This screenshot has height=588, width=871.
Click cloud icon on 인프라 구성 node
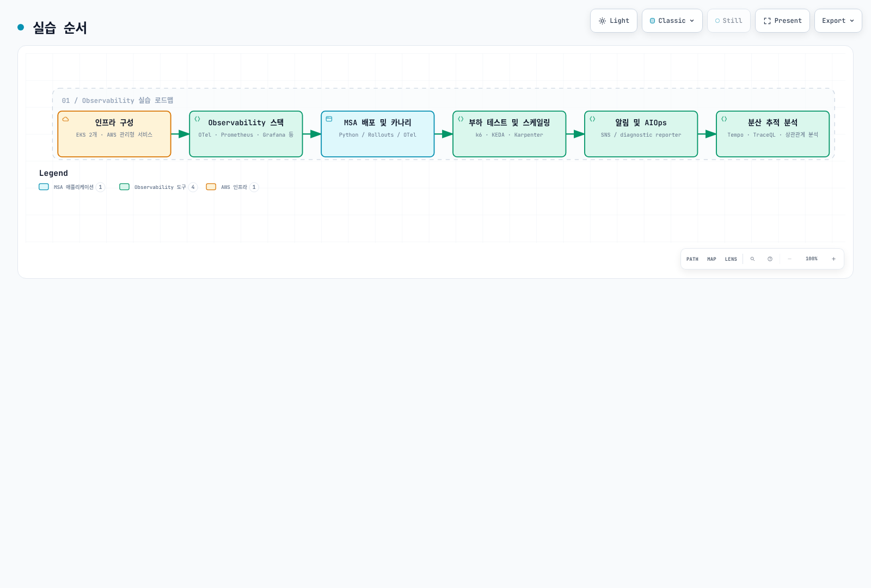(65, 119)
